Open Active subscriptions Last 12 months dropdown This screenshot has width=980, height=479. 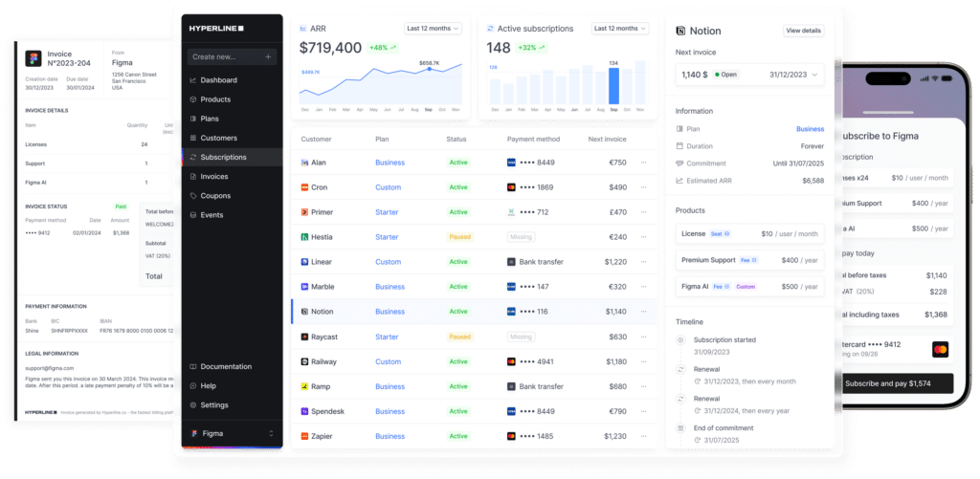pos(620,29)
